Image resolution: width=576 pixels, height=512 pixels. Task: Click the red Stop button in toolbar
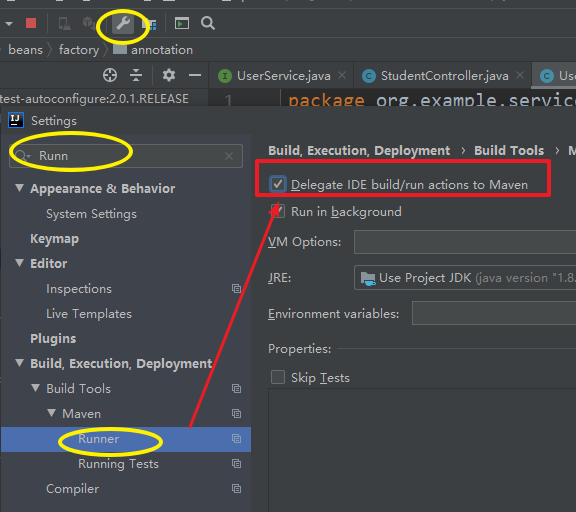click(x=31, y=24)
